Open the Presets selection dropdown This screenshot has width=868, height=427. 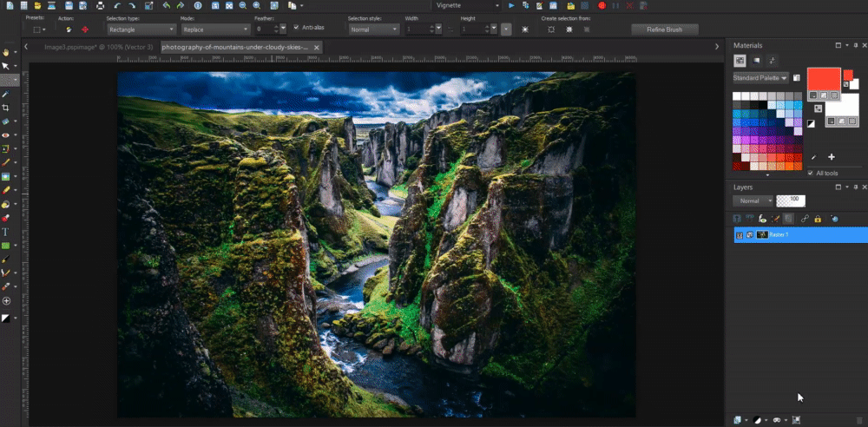tap(39, 30)
